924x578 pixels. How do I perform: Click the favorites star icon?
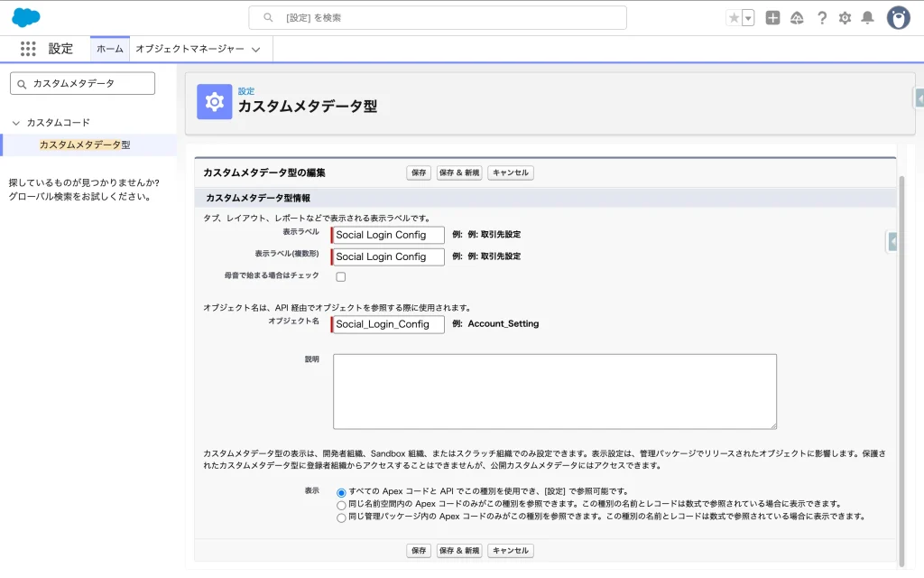pos(734,18)
